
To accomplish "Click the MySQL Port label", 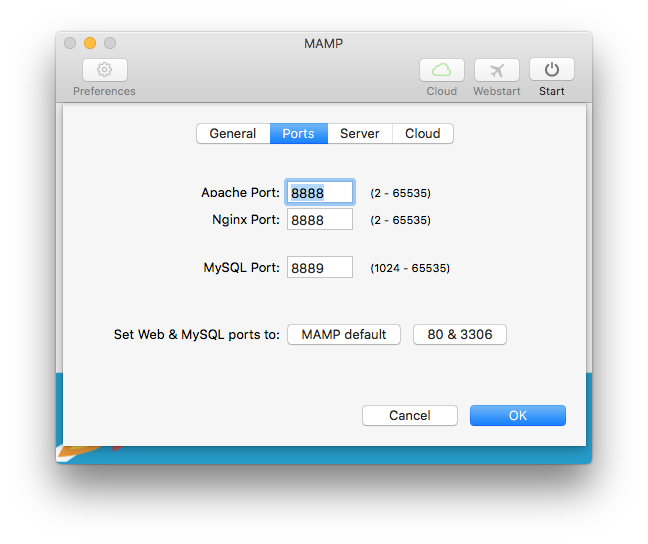I will tap(242, 267).
